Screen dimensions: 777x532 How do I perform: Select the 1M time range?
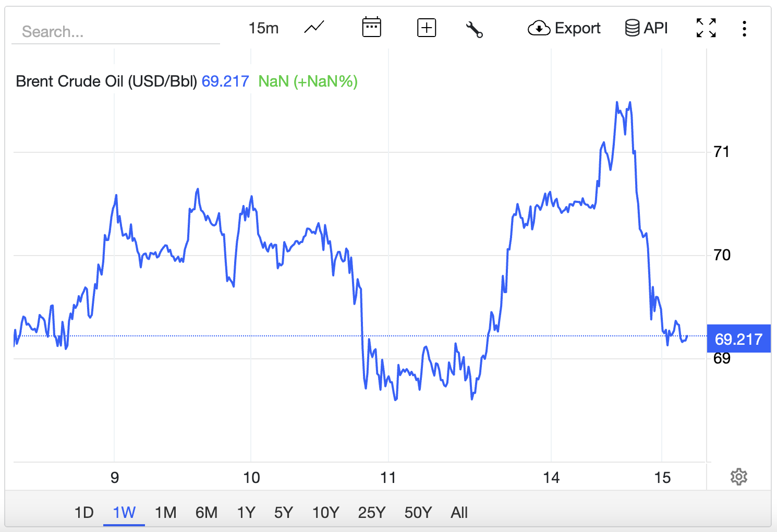[x=165, y=513]
